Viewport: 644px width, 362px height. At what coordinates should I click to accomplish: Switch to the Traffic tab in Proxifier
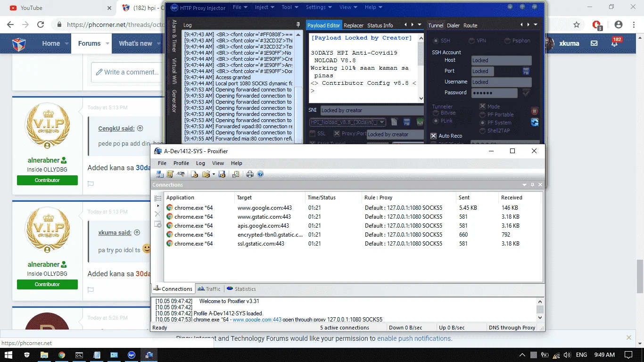pyautogui.click(x=209, y=289)
